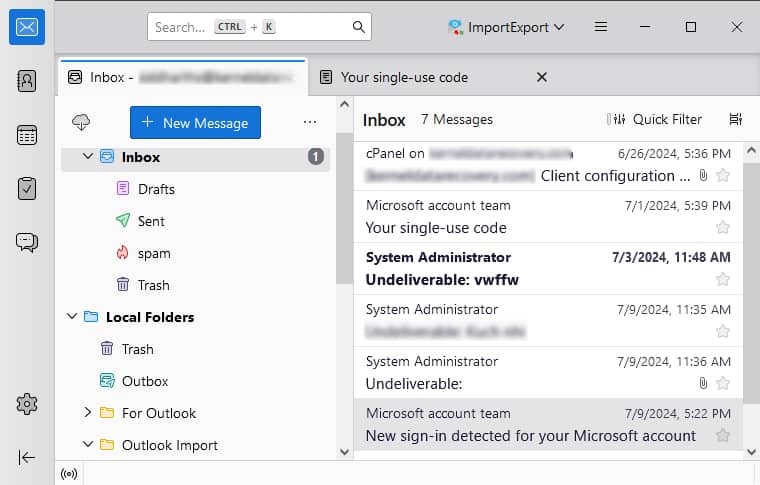Star the 'Your single-use code' message
This screenshot has height=485, width=760.
click(x=723, y=228)
